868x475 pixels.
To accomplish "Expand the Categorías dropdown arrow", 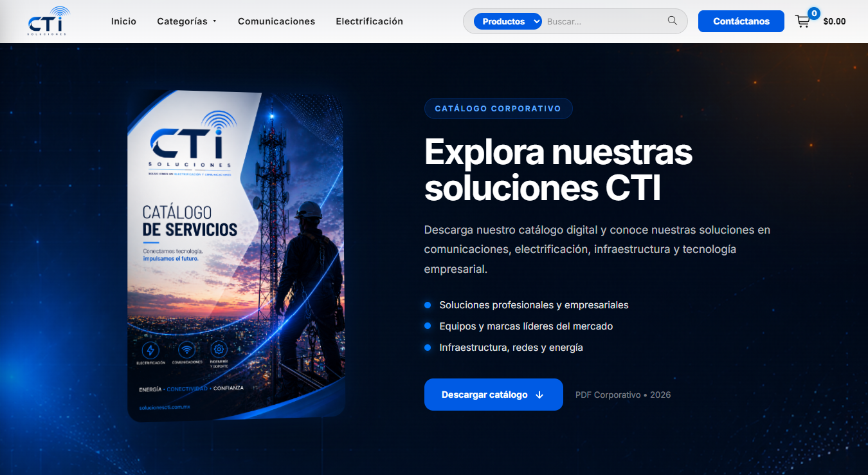I will [x=215, y=21].
